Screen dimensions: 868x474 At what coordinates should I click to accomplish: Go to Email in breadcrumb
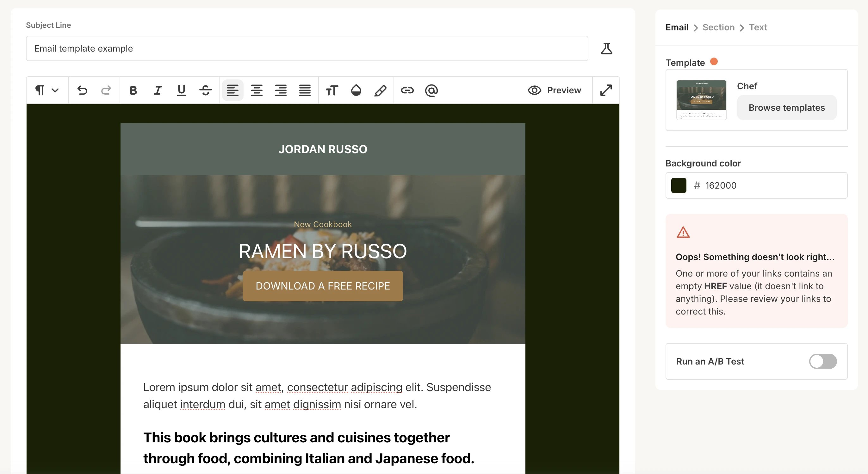point(677,27)
